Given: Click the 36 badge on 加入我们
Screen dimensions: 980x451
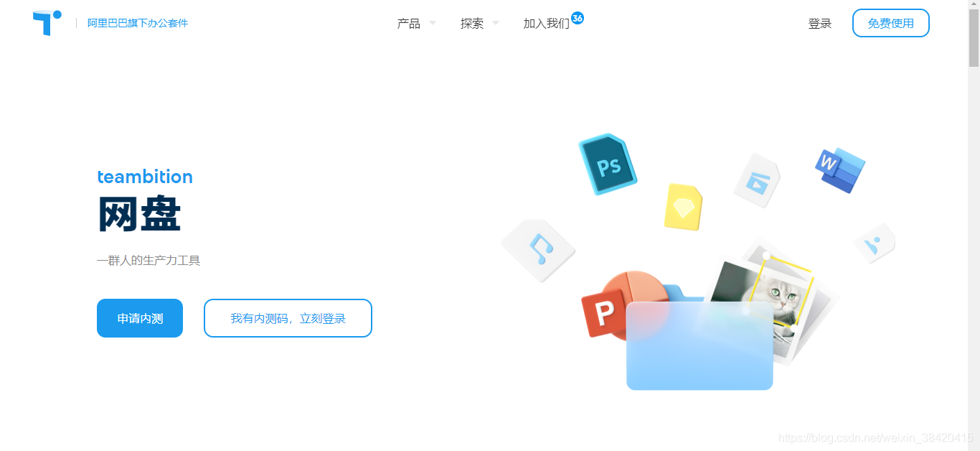Looking at the screenshot, I should [x=578, y=17].
